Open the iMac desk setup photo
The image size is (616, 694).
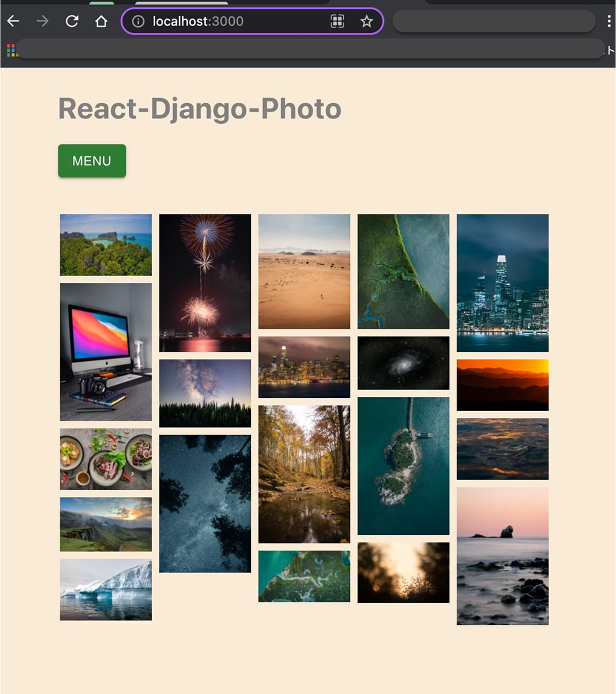pos(106,352)
